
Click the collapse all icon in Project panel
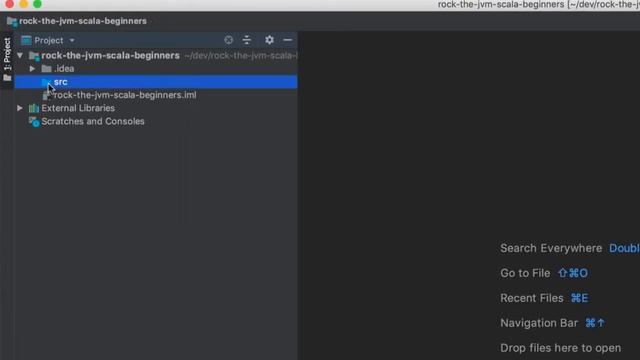(247, 40)
